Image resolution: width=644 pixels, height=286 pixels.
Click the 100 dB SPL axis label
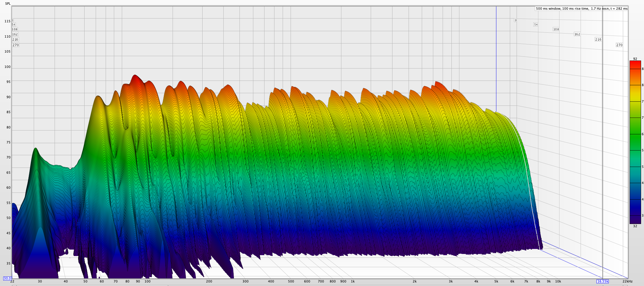click(7, 67)
